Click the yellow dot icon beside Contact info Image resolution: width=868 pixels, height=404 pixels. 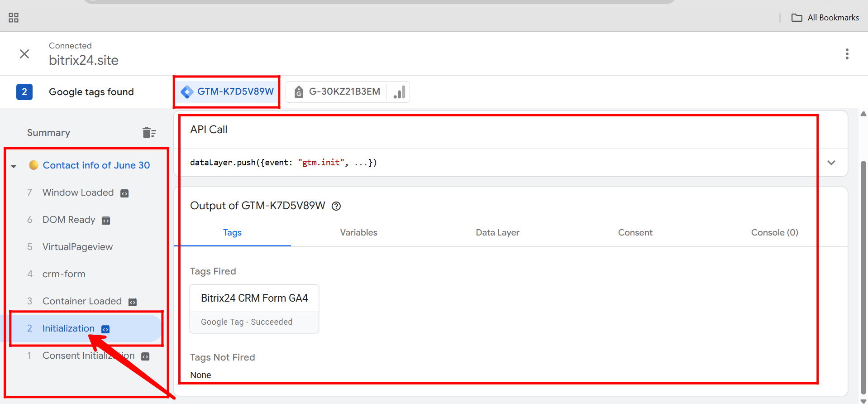point(33,165)
